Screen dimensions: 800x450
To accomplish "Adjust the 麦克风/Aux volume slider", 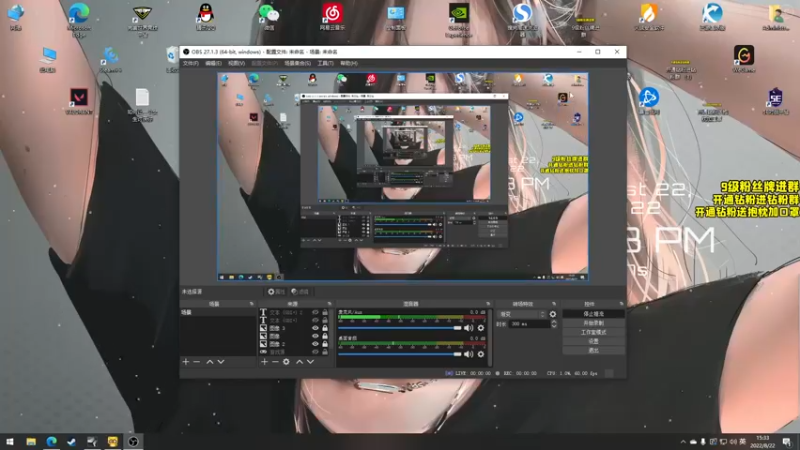I will (399, 328).
